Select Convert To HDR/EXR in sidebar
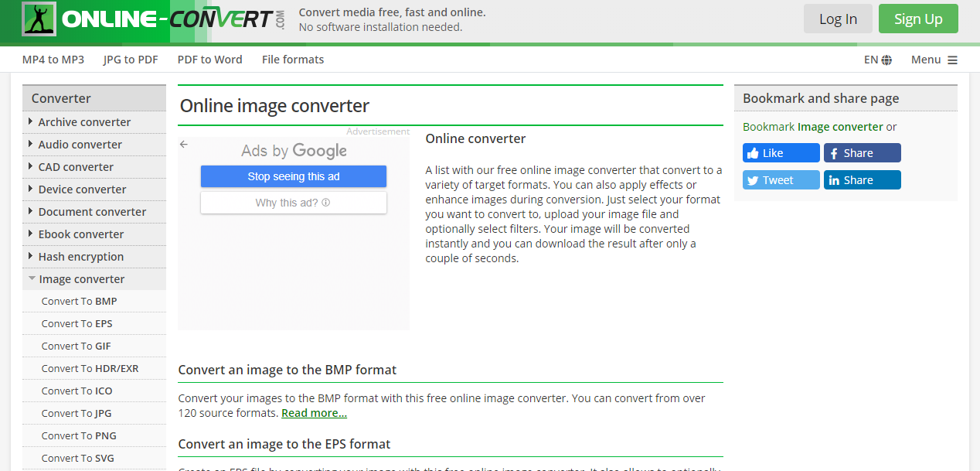The height and width of the screenshot is (471, 980). coord(90,369)
